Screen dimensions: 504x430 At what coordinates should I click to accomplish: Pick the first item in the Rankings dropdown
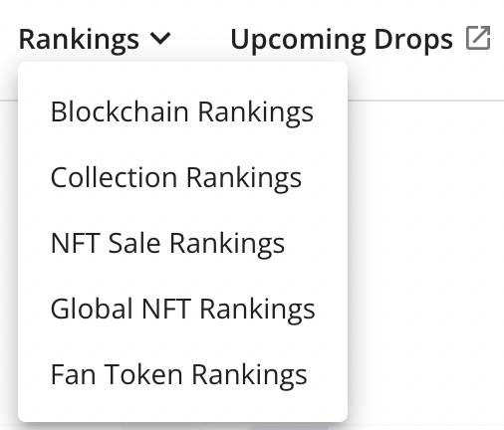tap(182, 111)
